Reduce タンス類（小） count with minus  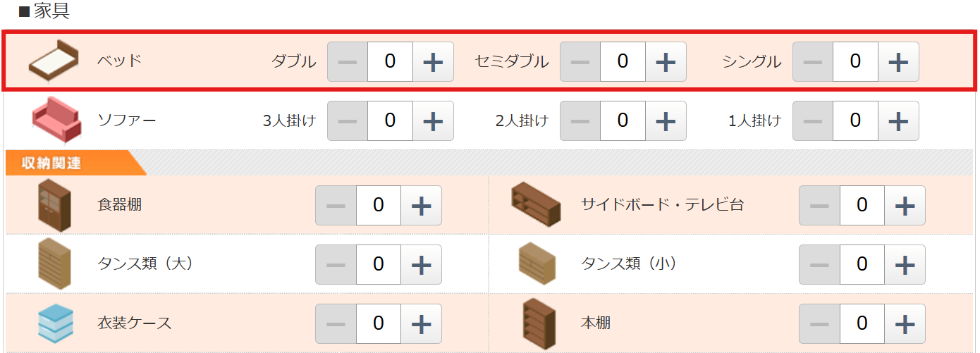coord(819,265)
